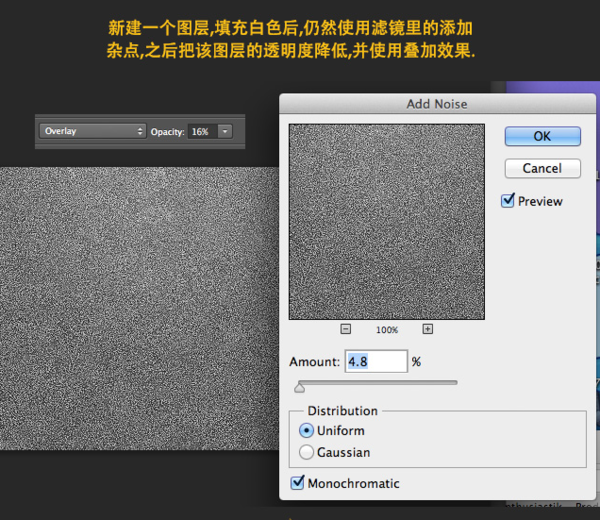Click the Amount input field
Viewport: 600px width, 520px height.
[376, 361]
